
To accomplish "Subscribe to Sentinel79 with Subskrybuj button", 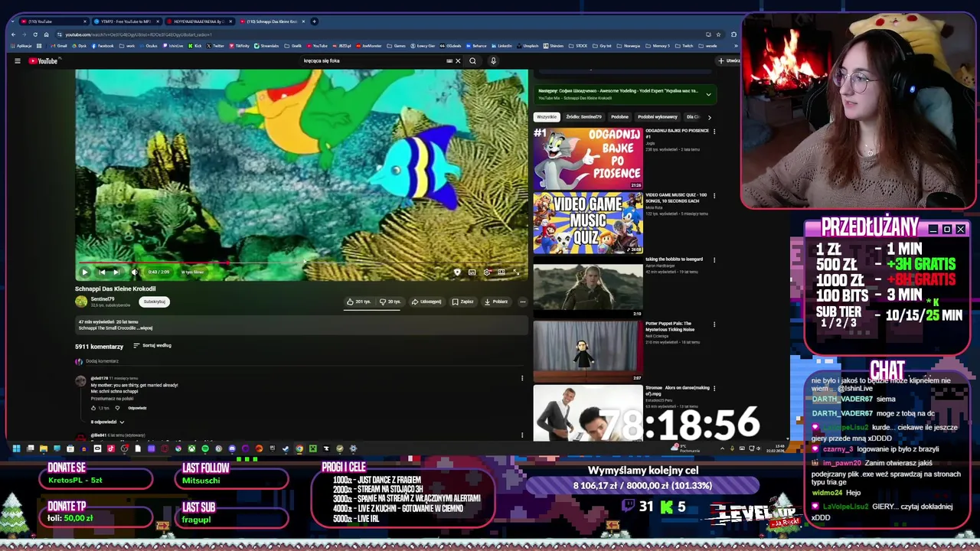I will (x=154, y=302).
